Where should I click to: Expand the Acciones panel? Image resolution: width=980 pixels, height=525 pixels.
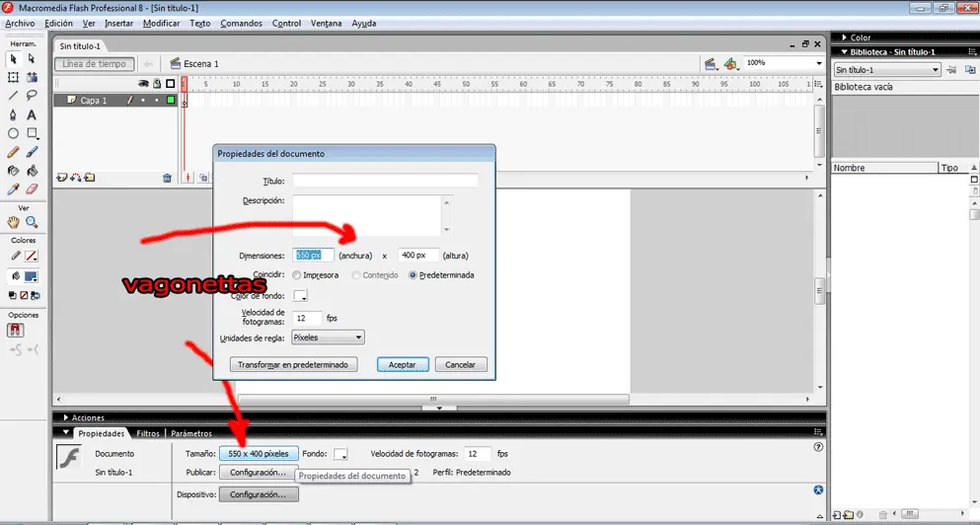(x=65, y=417)
